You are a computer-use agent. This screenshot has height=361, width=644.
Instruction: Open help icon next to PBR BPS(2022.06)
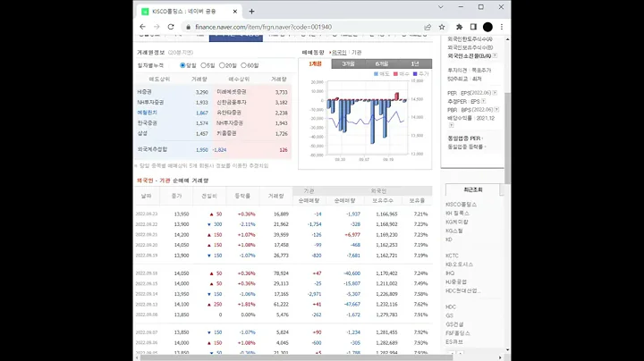496,110
